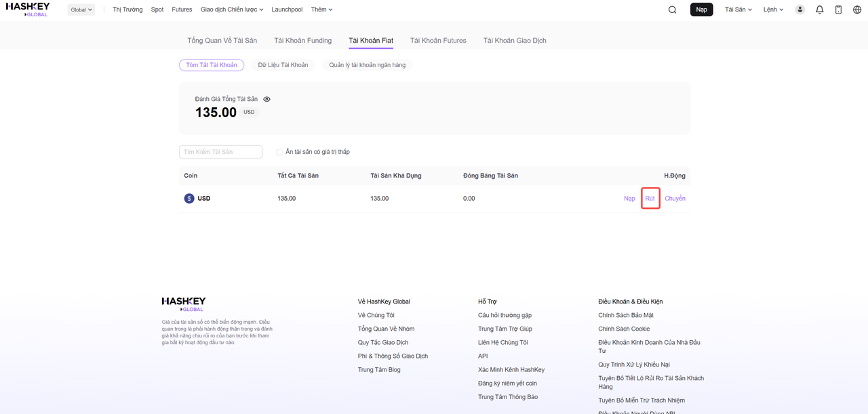Click the search magnifier icon in header
The image size is (868, 414).
coord(672,9)
